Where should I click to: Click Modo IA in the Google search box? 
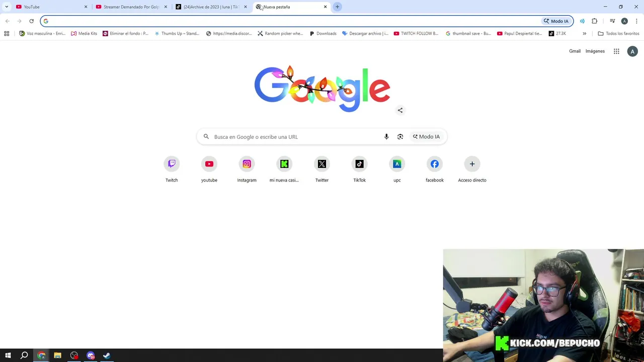(x=426, y=137)
